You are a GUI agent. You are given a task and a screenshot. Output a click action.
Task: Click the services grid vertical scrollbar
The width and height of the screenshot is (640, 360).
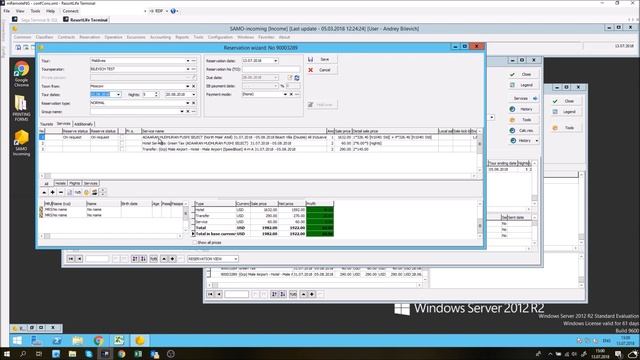click(x=480, y=152)
